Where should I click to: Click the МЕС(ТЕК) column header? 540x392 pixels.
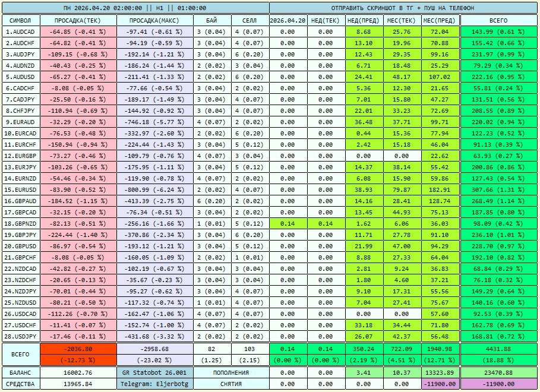(402, 20)
